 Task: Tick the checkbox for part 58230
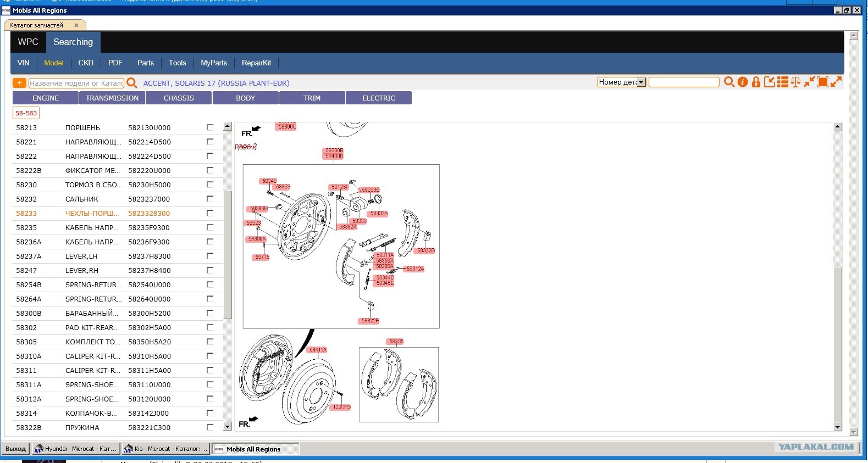210,185
